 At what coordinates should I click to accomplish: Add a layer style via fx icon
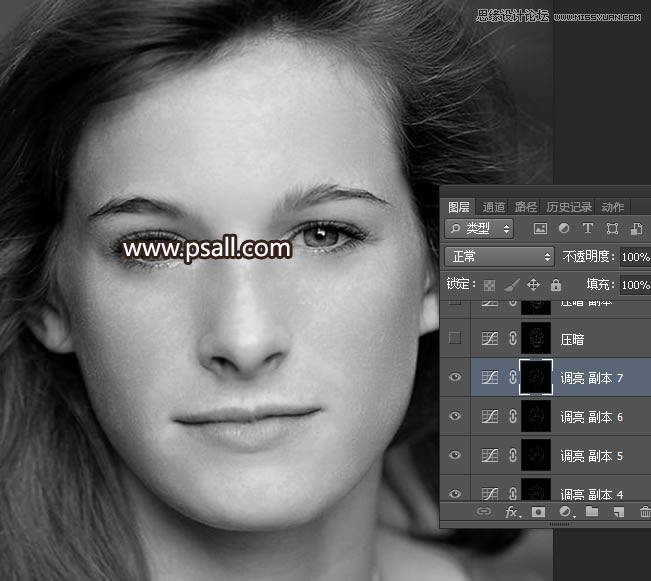tap(512, 512)
